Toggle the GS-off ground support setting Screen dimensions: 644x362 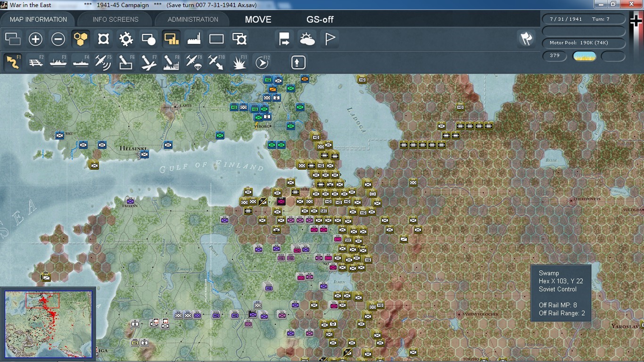pyautogui.click(x=320, y=19)
